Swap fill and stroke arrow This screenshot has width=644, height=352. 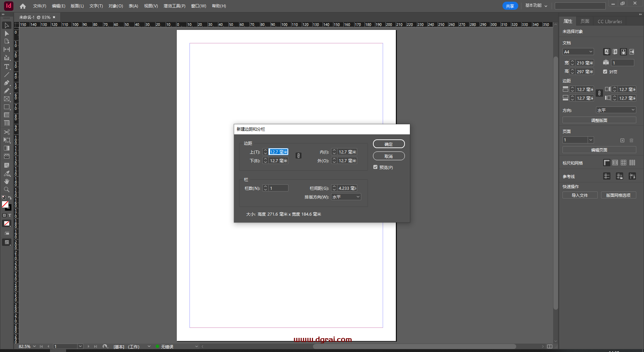pos(10,197)
